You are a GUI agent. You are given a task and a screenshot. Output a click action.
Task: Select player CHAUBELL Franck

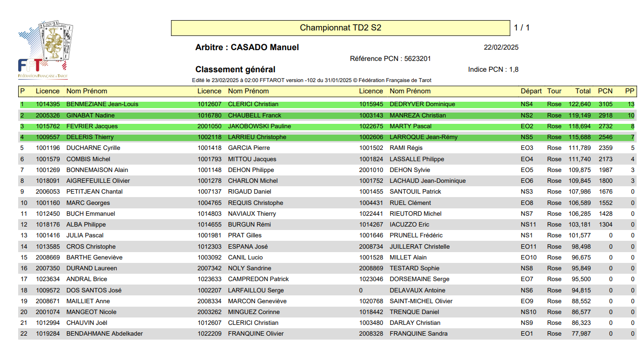[x=255, y=115]
